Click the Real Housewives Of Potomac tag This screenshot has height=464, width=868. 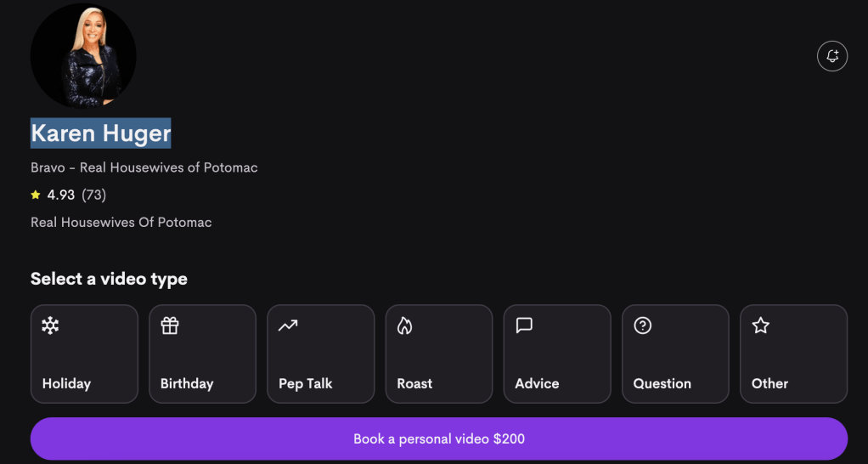pyautogui.click(x=121, y=223)
